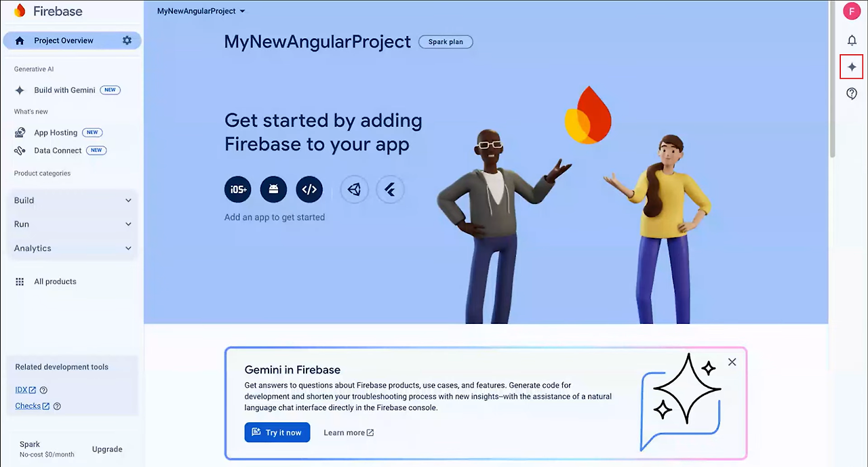This screenshot has width=868, height=467.
Task: Click the Try it now button
Action: tap(277, 432)
